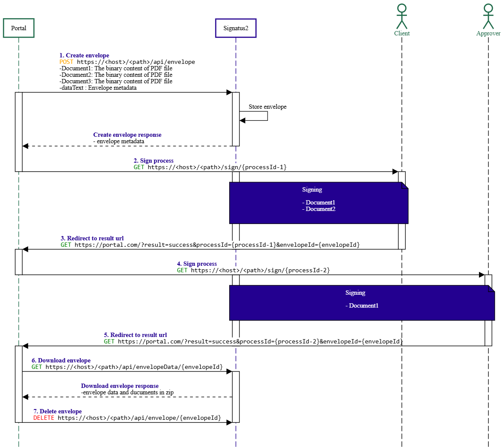Click the "5. Redirect to result url" heading
Viewport: 504px width, 447px height.
[135, 335]
